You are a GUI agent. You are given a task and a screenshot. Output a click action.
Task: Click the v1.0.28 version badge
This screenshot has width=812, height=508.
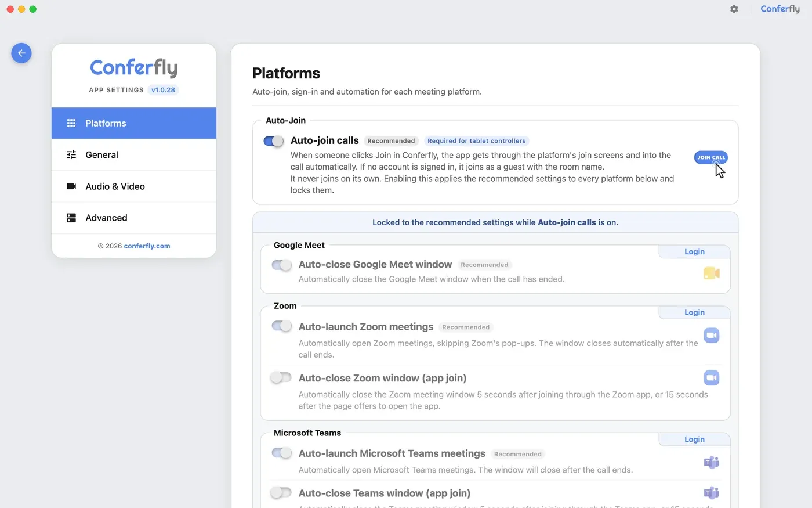pyautogui.click(x=163, y=90)
